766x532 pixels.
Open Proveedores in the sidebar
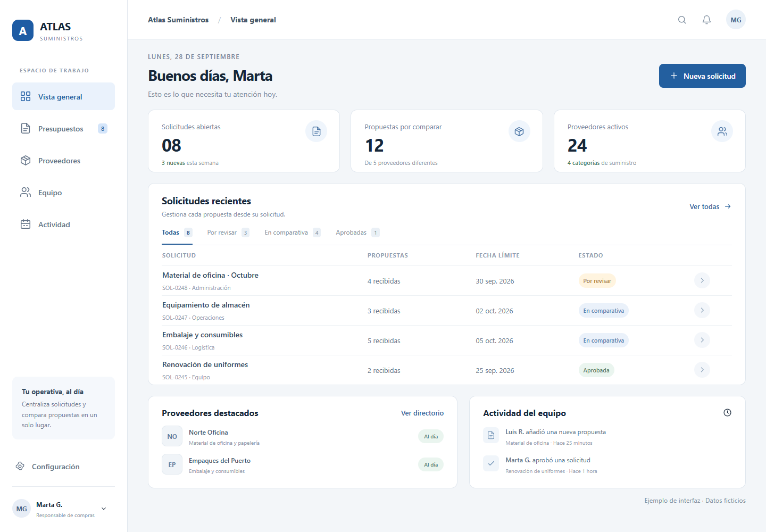63,160
